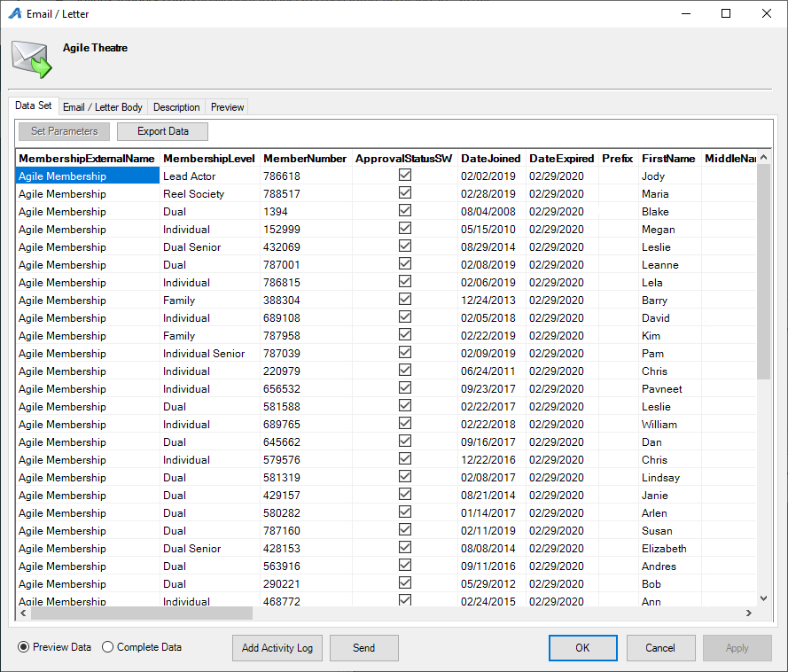Click the MembershipLevel column header

pos(209,159)
